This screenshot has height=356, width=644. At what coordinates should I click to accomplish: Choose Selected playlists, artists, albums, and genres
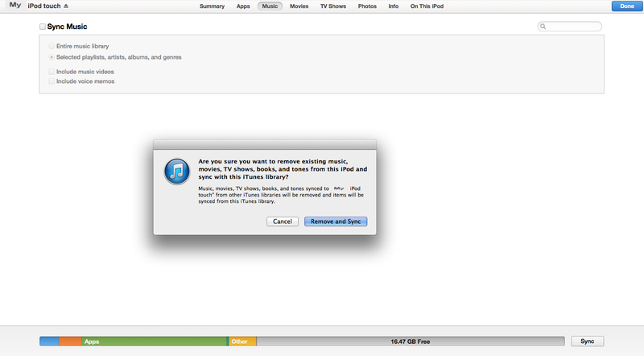(x=52, y=57)
